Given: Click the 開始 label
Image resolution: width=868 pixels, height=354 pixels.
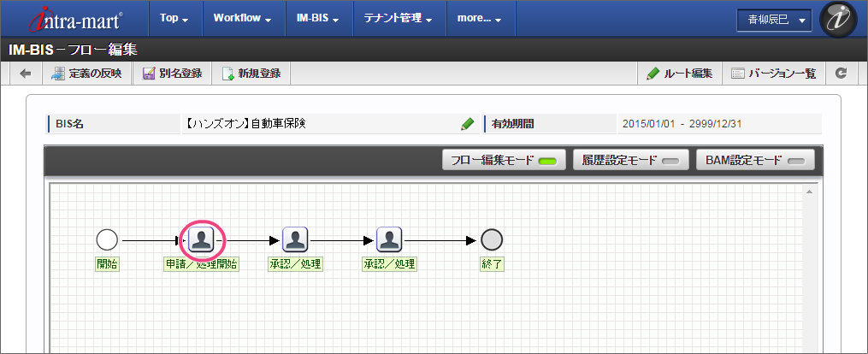Looking at the screenshot, I should 108,264.
